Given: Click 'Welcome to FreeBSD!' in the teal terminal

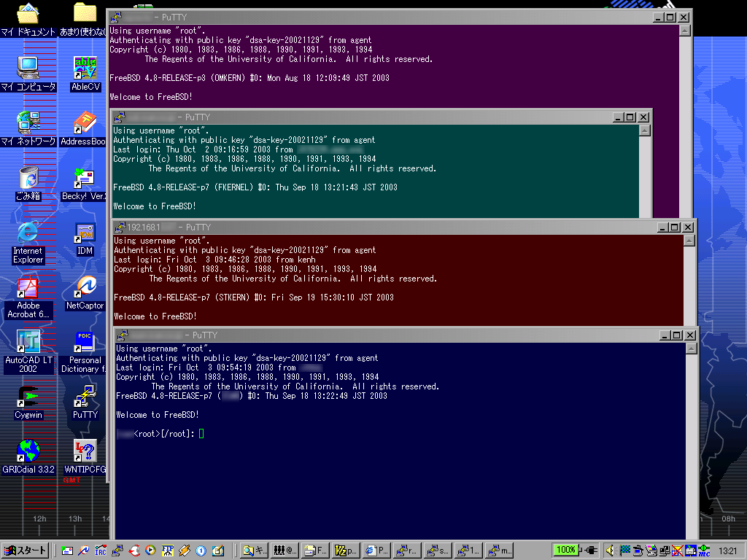Looking at the screenshot, I should pyautogui.click(x=155, y=206).
